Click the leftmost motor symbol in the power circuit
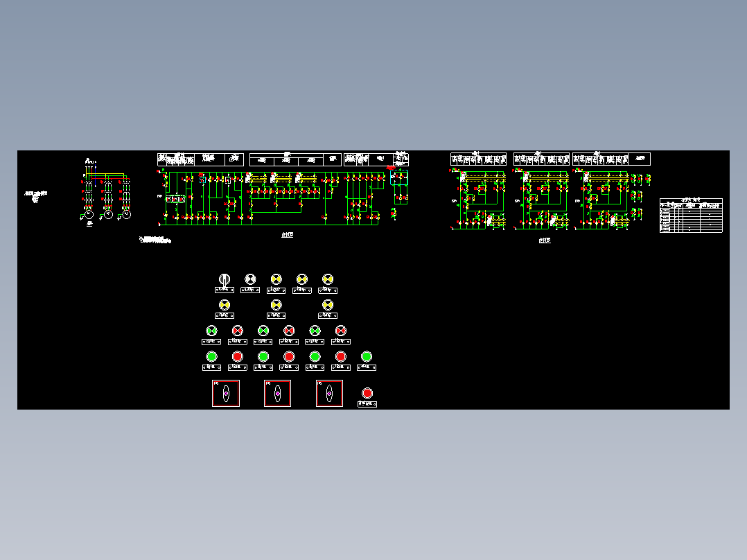Screen dimensions: 747x560 coord(89,215)
